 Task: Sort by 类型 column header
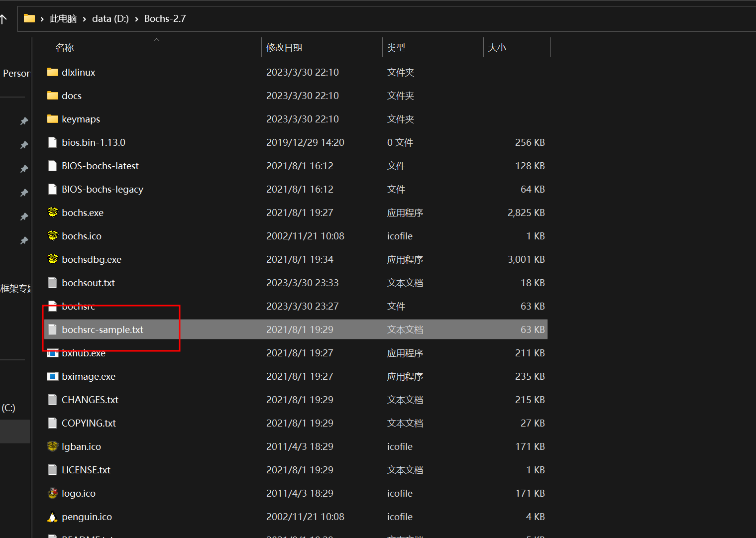tap(396, 47)
